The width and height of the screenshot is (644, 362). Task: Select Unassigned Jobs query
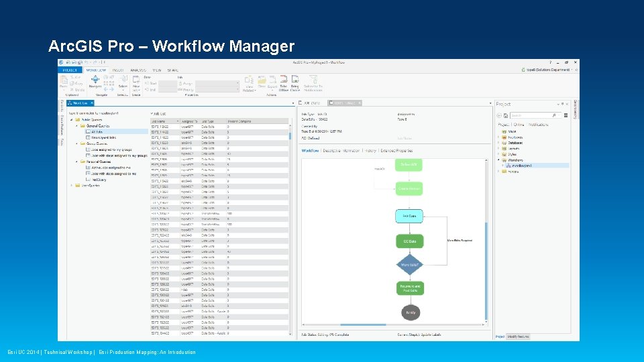(x=103, y=138)
